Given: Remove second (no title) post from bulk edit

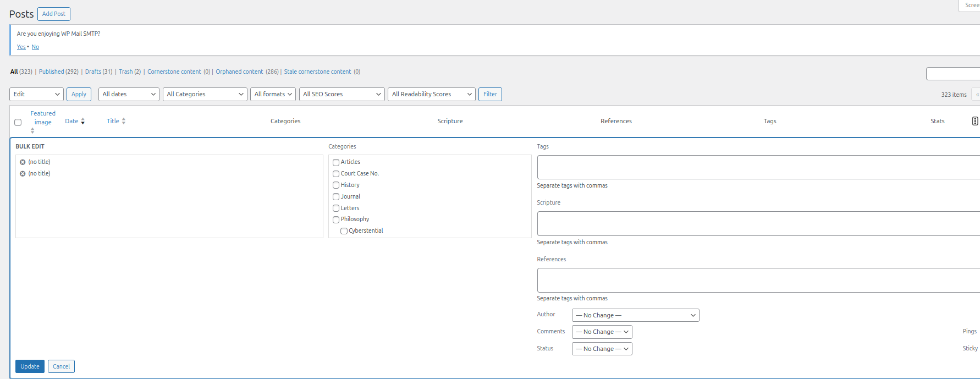Looking at the screenshot, I should click(x=23, y=174).
